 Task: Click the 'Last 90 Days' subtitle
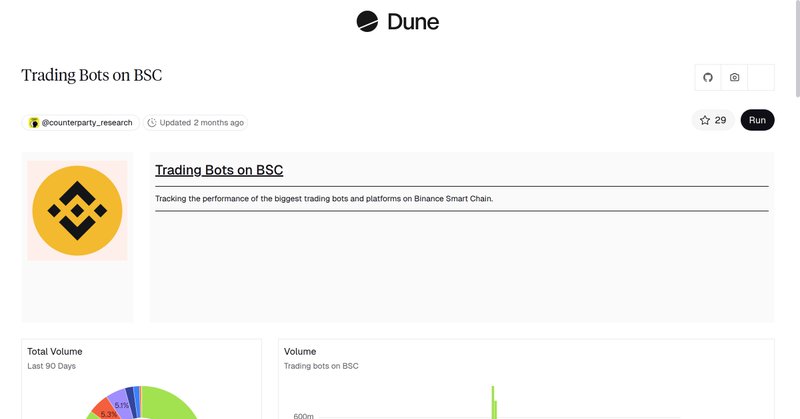tap(52, 366)
